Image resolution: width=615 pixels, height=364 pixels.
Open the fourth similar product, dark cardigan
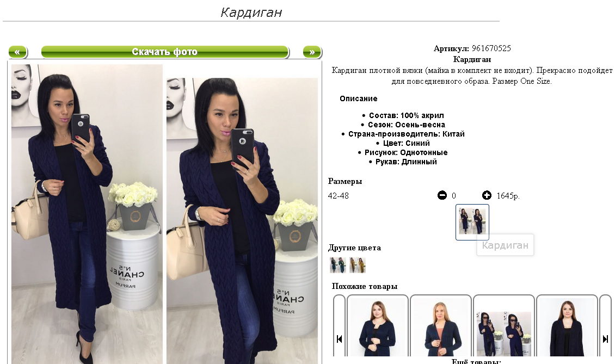click(567, 326)
